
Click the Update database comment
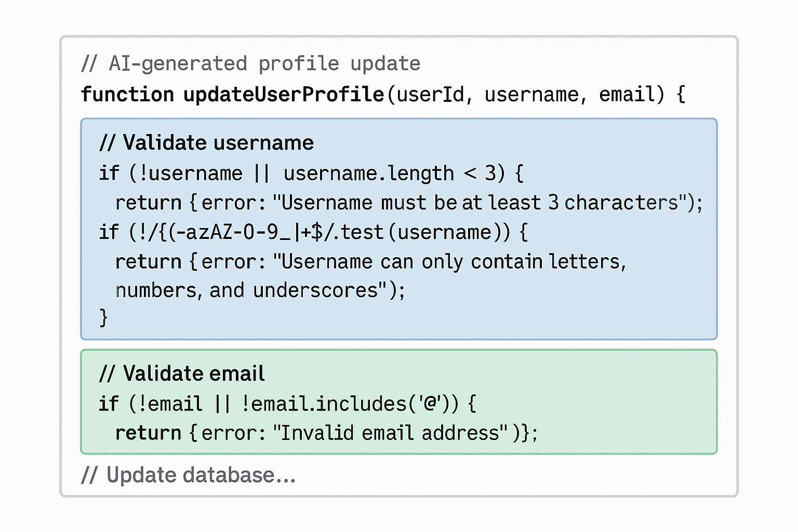[x=189, y=475]
